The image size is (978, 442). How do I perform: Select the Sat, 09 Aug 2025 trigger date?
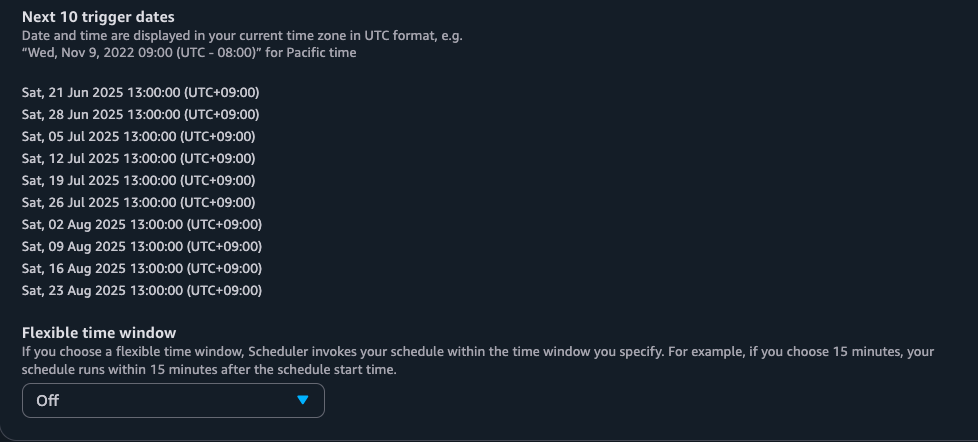[x=141, y=246]
